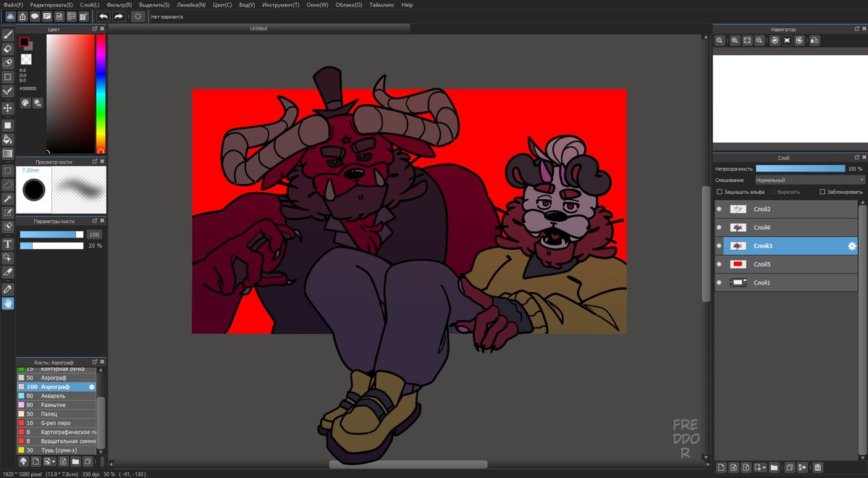Screen dimensions: 868x478
Task: Select the G-pen перо brush
Action: 56,423
